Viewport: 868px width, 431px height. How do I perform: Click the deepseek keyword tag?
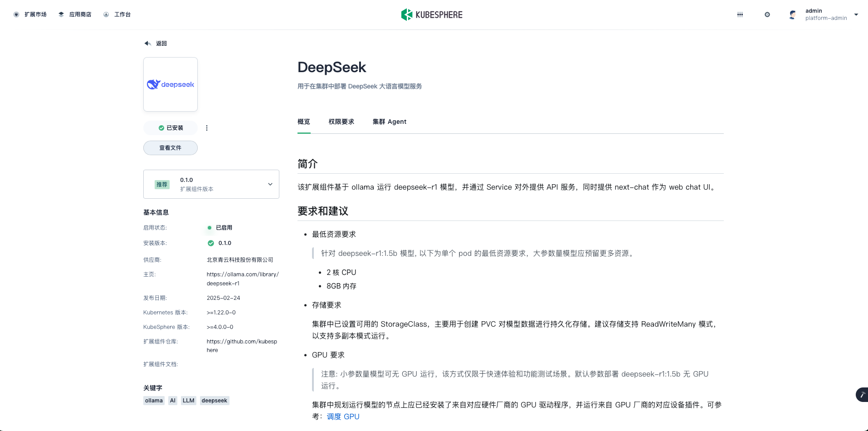pyautogui.click(x=215, y=401)
